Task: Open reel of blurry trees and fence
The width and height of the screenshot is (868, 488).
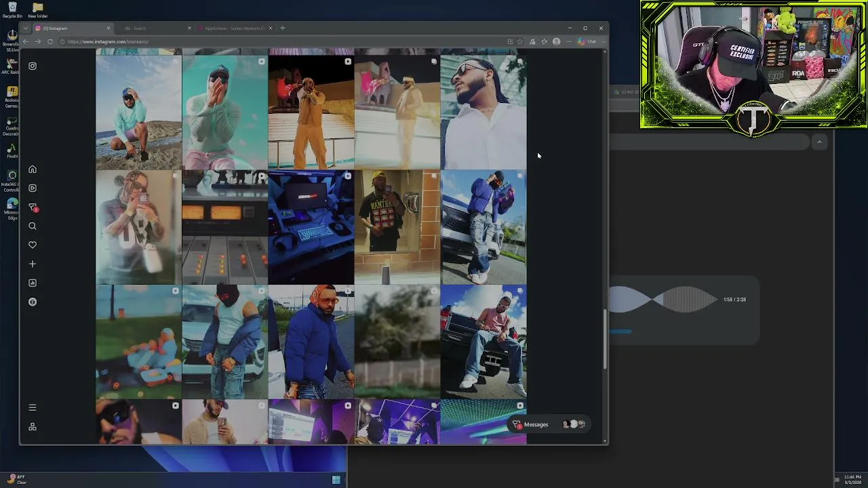Action: (397, 342)
